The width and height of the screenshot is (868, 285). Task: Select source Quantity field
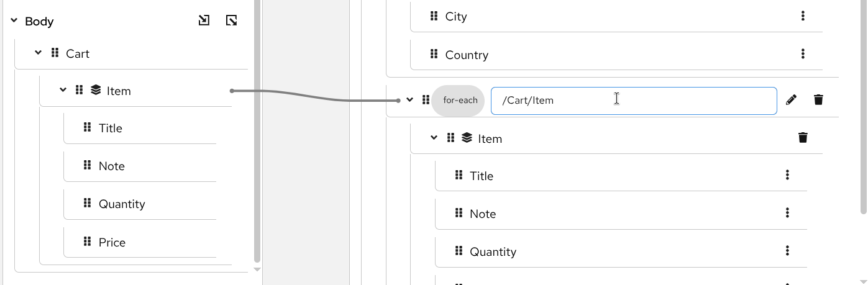tap(122, 204)
